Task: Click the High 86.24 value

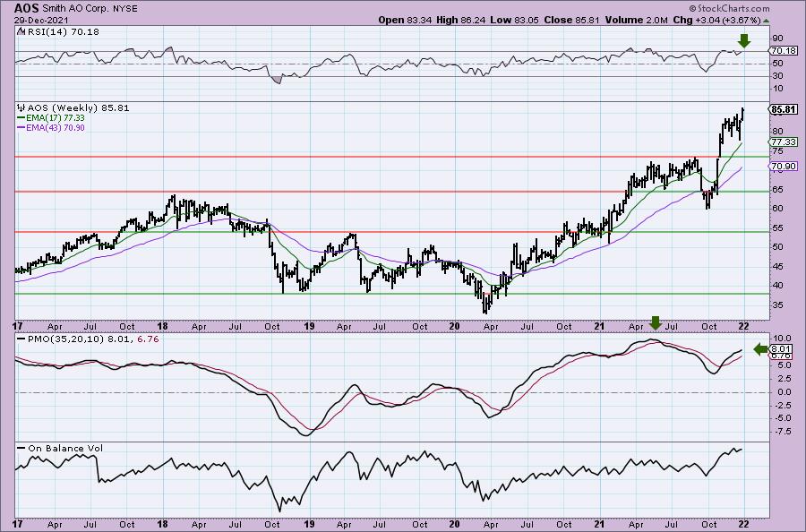Action: coord(460,20)
